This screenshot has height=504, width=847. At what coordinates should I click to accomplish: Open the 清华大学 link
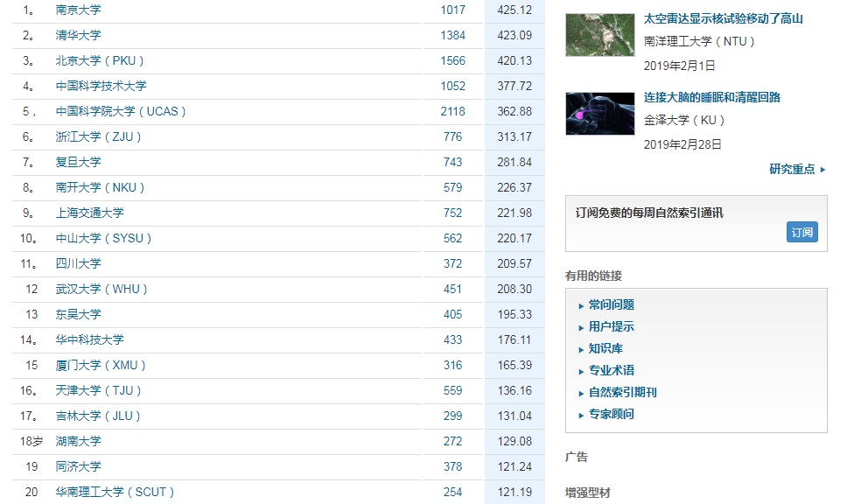click(x=78, y=35)
